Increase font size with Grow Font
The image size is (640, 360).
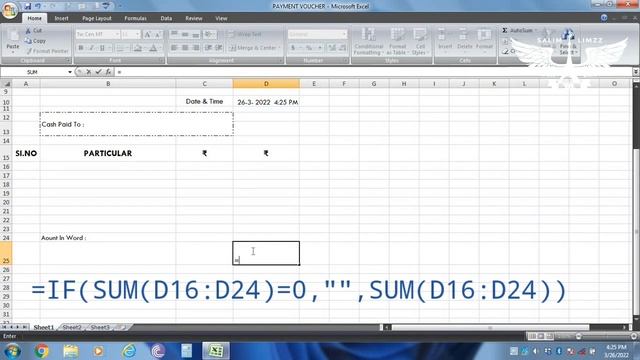(147, 34)
